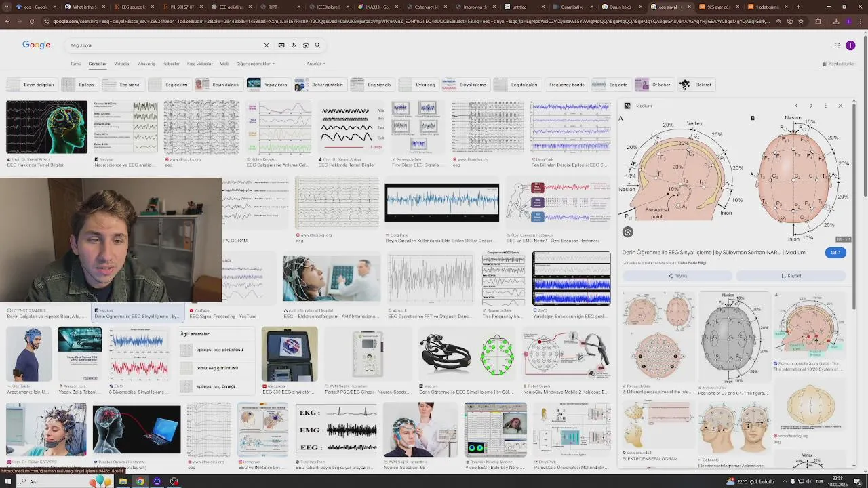Select the Dr bahar filter chip
868x488 pixels.
[x=654, y=85]
